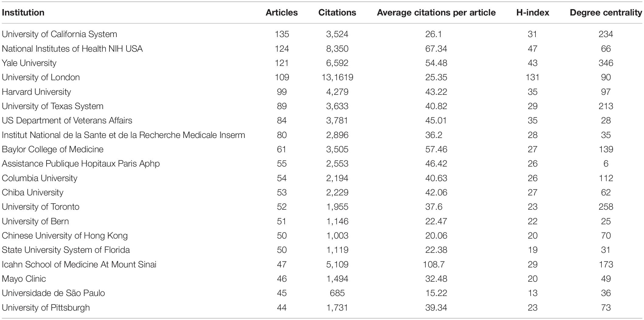Click citations value 1,119
This screenshot has height=320, width=644.
click(x=337, y=250)
